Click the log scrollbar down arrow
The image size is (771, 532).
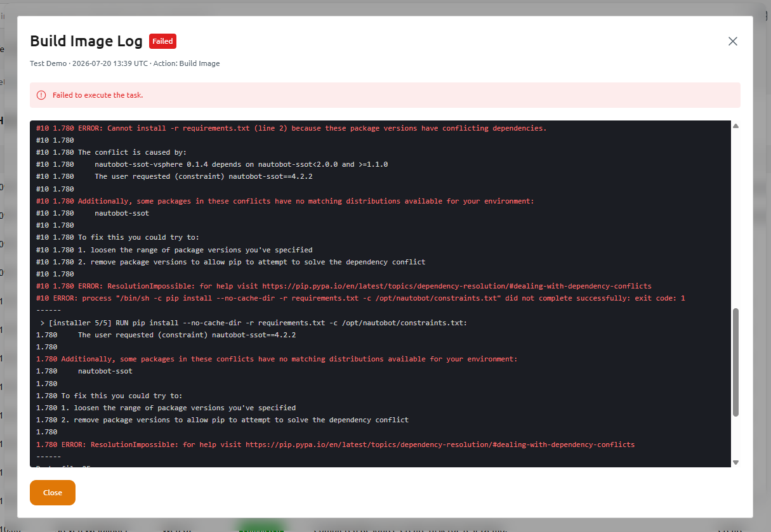(x=736, y=463)
